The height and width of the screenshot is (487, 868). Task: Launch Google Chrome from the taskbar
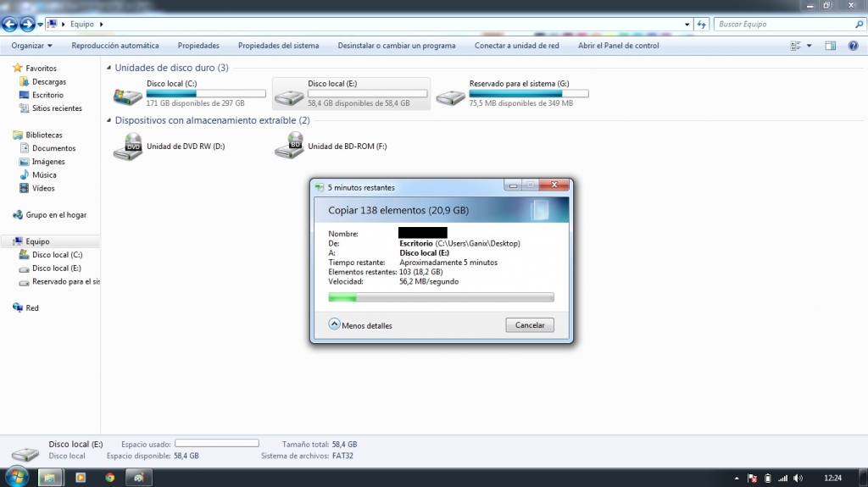[109, 478]
